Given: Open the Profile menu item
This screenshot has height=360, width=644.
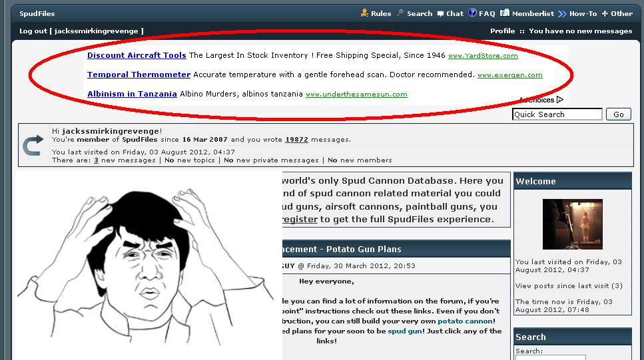Looking at the screenshot, I should (502, 31).
